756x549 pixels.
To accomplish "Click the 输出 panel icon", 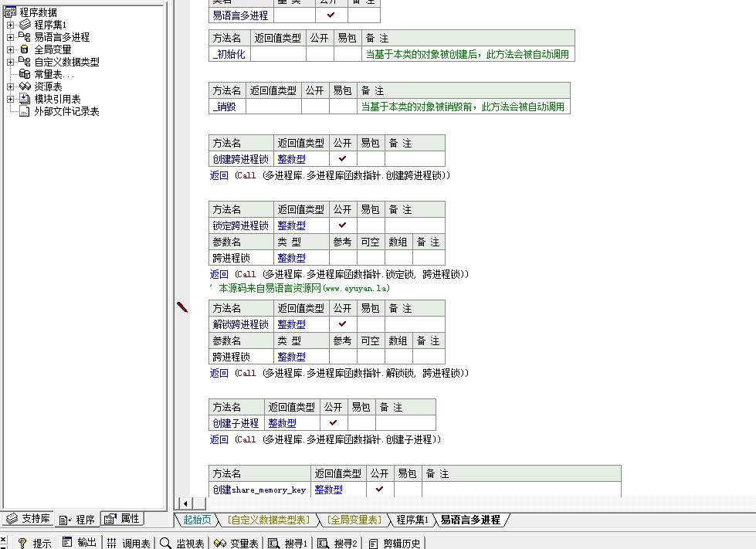I will (x=67, y=542).
